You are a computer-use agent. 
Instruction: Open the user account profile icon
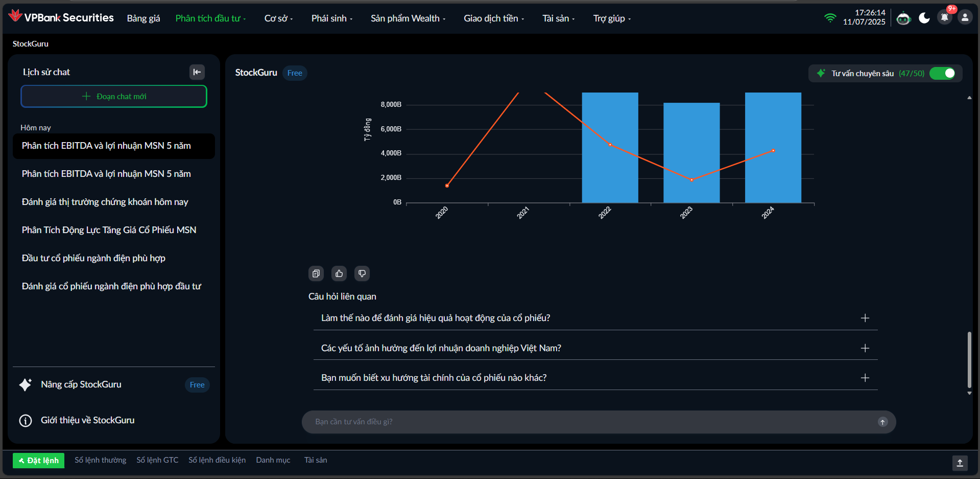tap(965, 18)
